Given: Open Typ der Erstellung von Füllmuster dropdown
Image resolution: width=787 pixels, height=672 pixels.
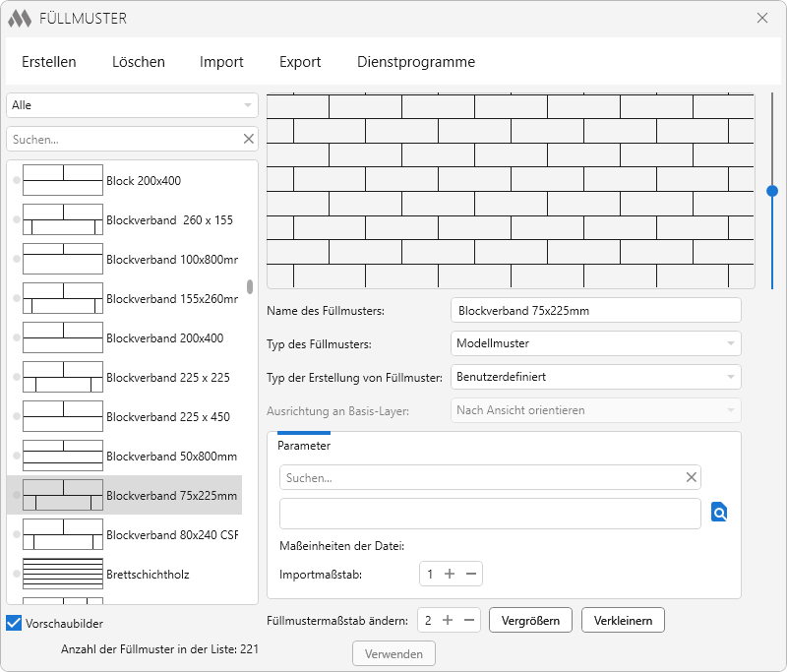Looking at the screenshot, I should tap(595, 377).
